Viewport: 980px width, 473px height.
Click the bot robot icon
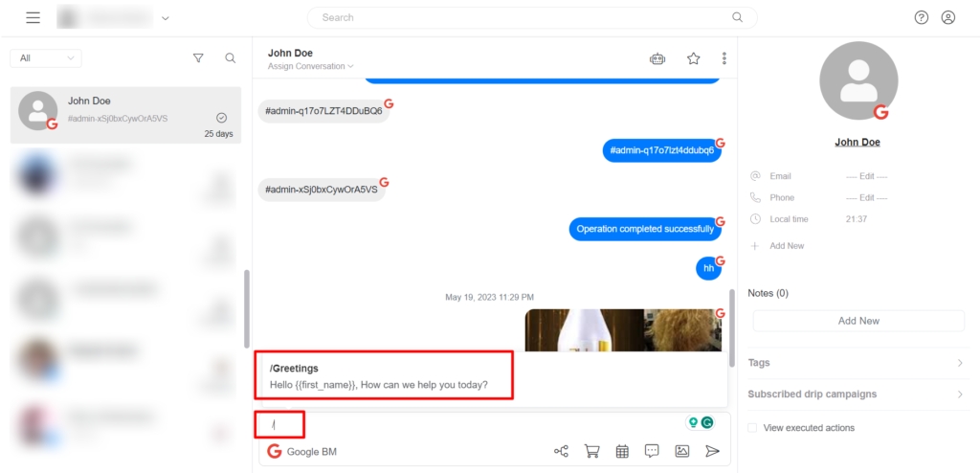pos(657,58)
